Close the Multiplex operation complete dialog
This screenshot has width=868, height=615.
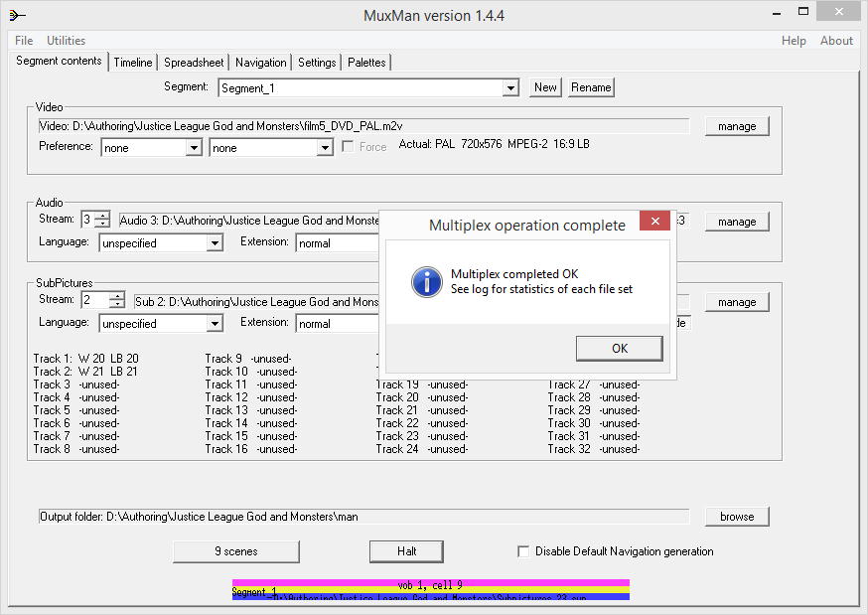coord(654,221)
